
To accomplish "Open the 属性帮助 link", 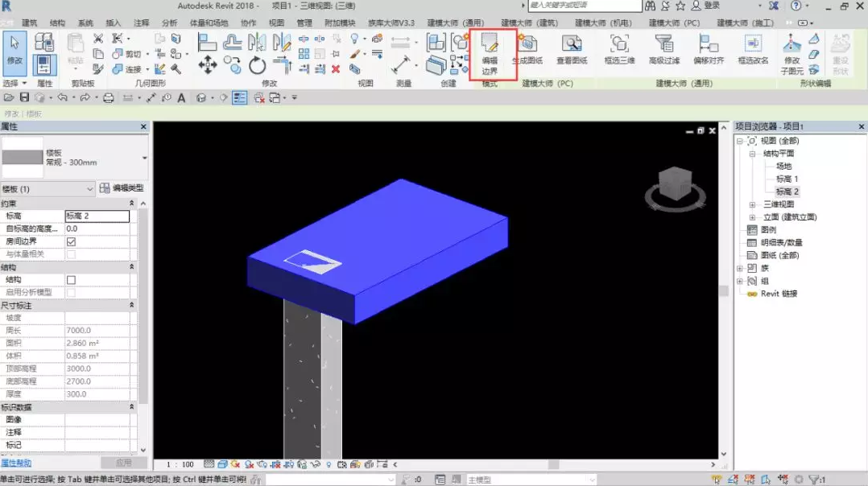I will [x=16, y=463].
